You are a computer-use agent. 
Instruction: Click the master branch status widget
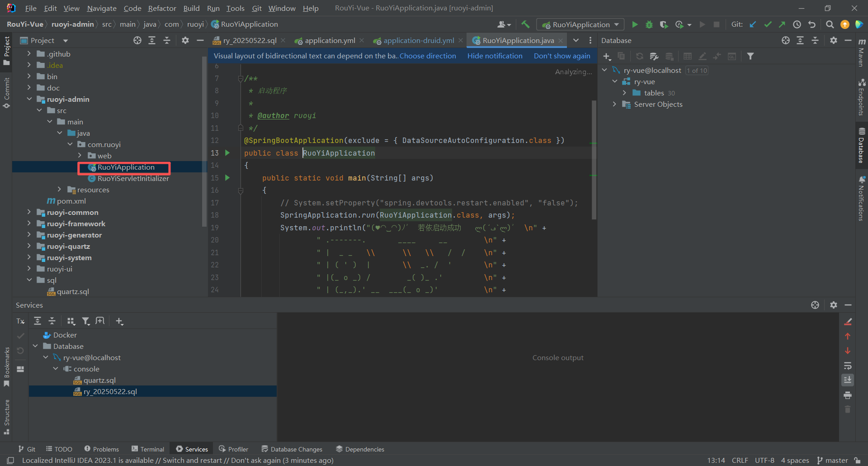832,460
